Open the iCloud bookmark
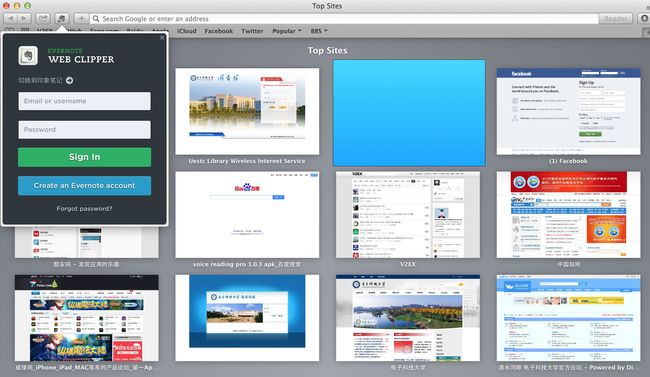The width and height of the screenshot is (650, 377). (187, 31)
